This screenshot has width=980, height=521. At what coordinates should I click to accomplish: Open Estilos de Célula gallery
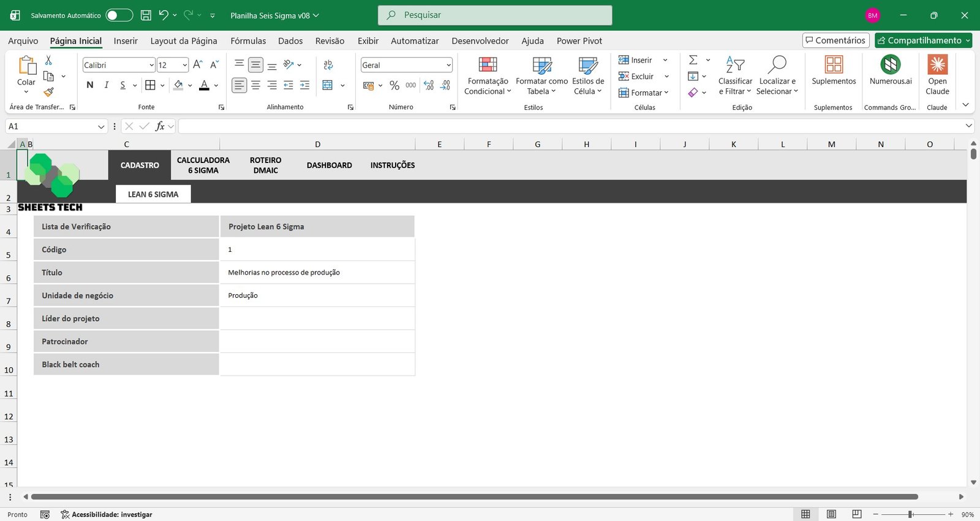click(588, 76)
